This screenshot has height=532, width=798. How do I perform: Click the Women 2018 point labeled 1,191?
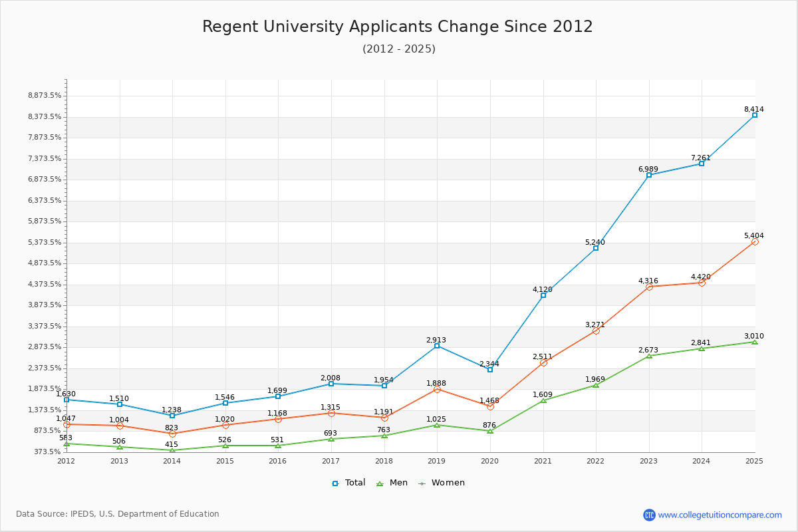tap(384, 418)
